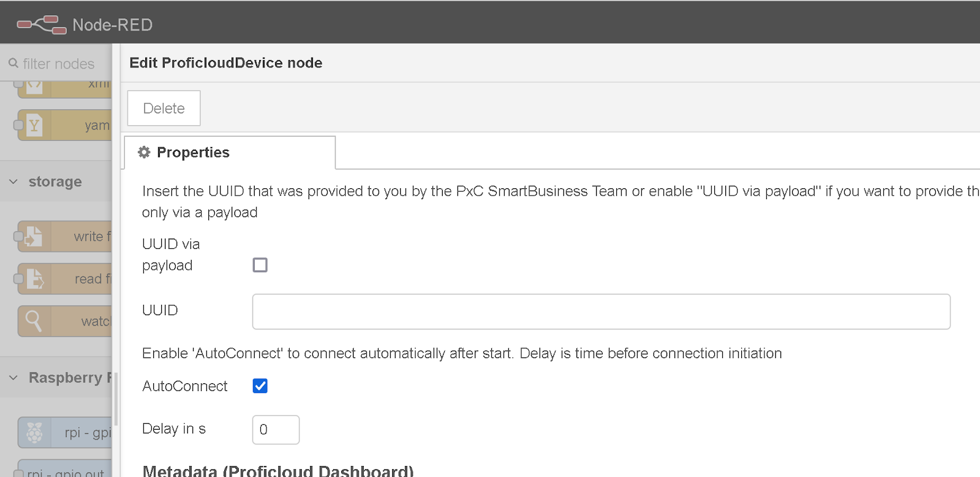Collapse the storage palette category
This screenshot has height=477, width=980.
point(13,181)
